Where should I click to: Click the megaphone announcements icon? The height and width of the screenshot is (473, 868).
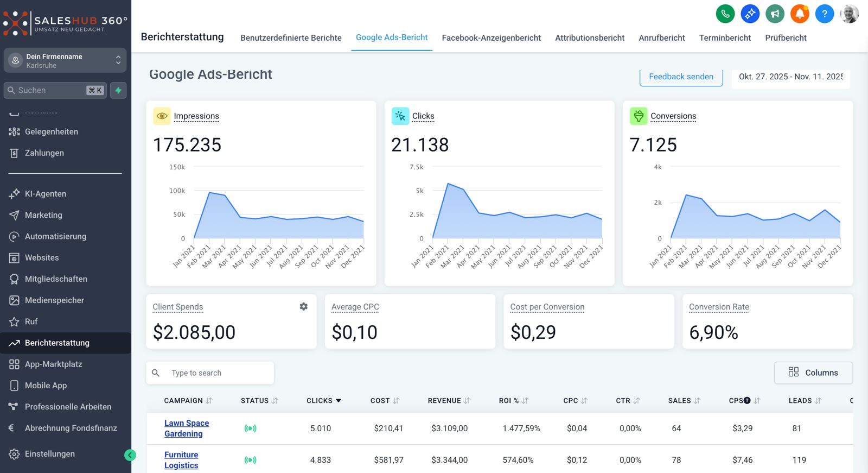point(775,14)
